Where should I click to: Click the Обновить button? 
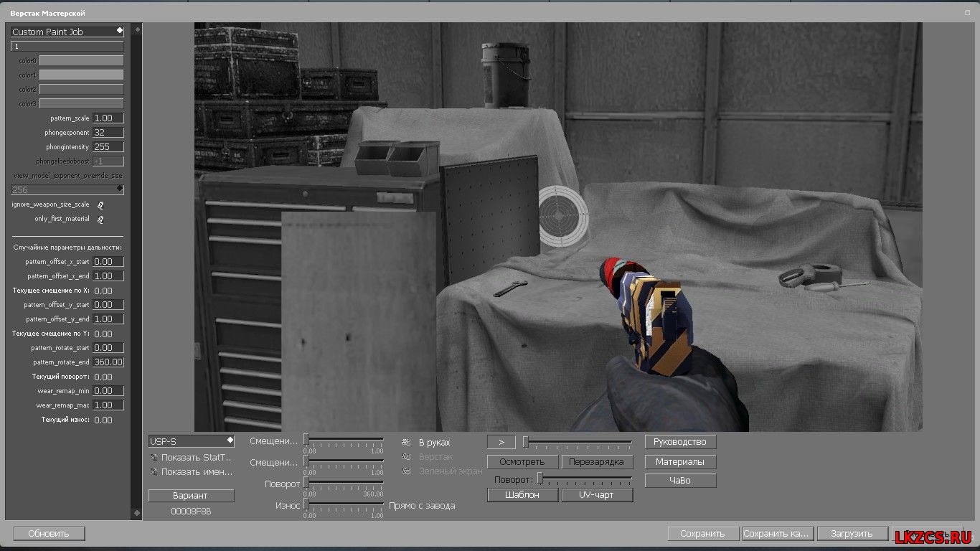point(49,534)
